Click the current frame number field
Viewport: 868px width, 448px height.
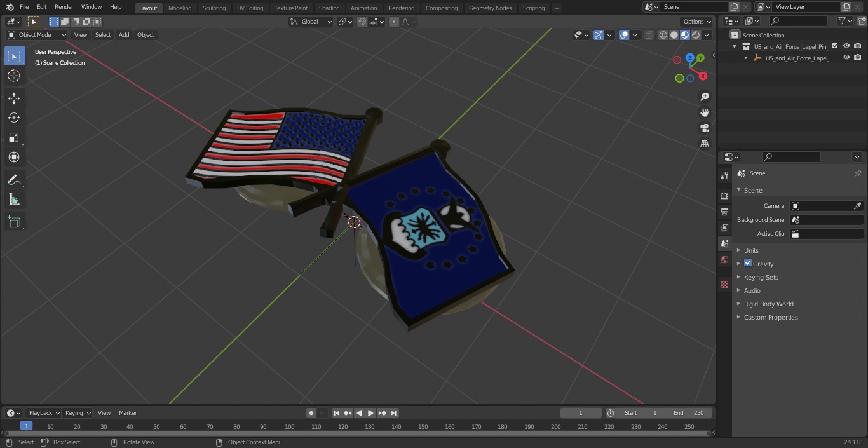point(581,413)
